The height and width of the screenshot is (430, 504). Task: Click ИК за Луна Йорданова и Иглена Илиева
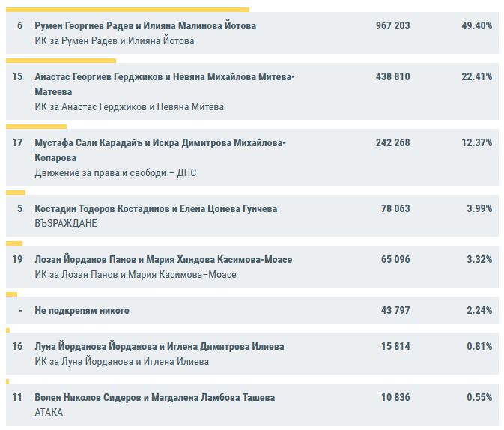121,362
